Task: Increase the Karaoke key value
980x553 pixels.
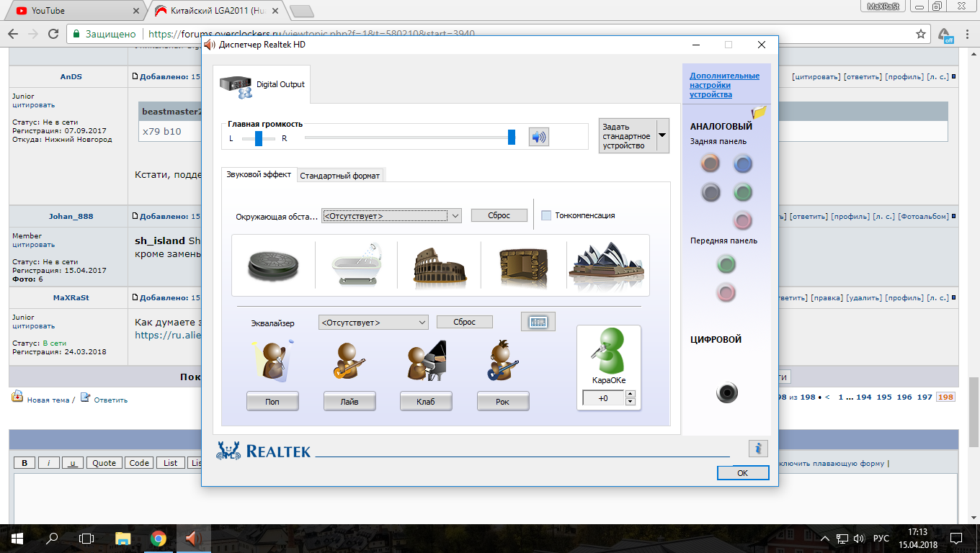Action: click(x=631, y=394)
